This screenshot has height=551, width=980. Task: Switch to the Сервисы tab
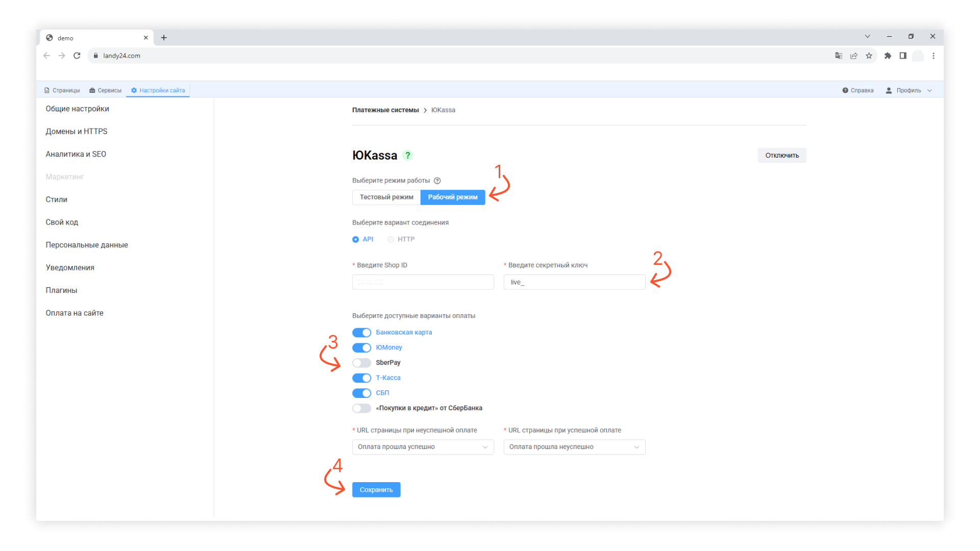coord(105,90)
